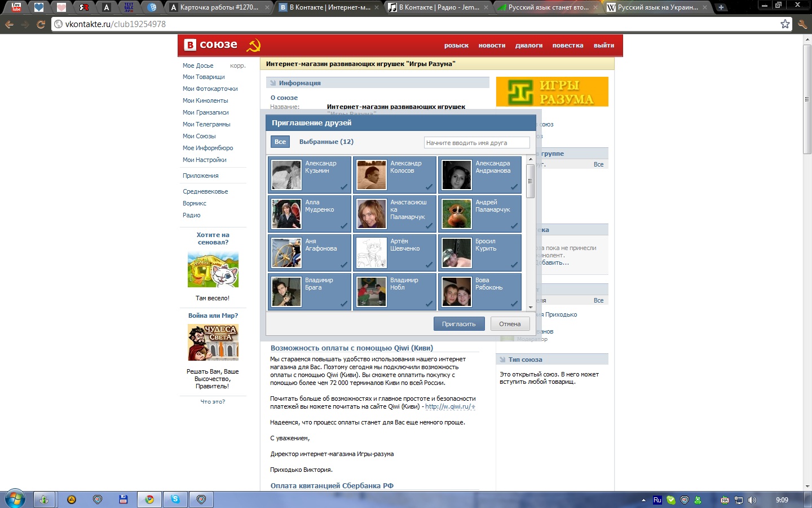Go back to the previous page
812x508 pixels.
point(9,24)
